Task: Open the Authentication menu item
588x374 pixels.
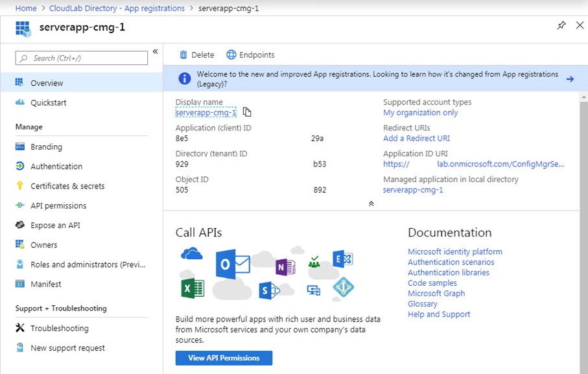Action: (x=56, y=167)
